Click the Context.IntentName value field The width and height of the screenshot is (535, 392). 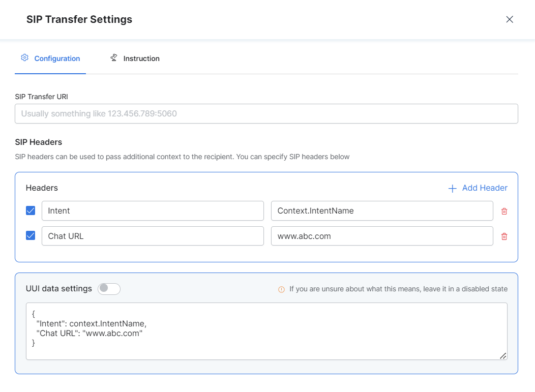[x=382, y=210]
